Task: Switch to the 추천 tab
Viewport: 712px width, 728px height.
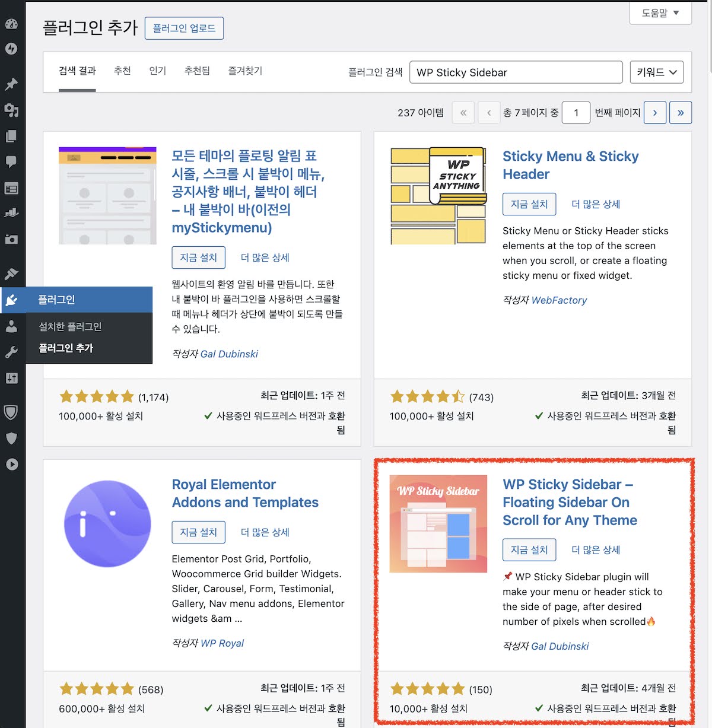Action: 122,71
